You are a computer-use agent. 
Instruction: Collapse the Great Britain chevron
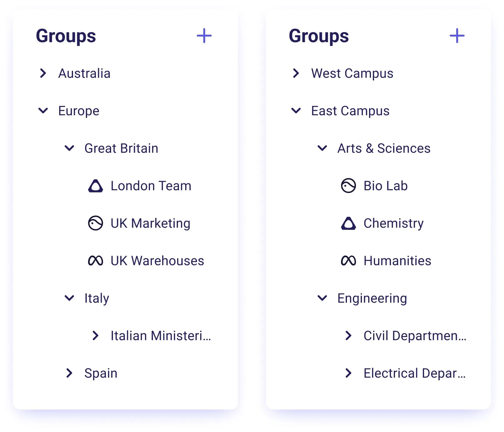pyautogui.click(x=69, y=148)
